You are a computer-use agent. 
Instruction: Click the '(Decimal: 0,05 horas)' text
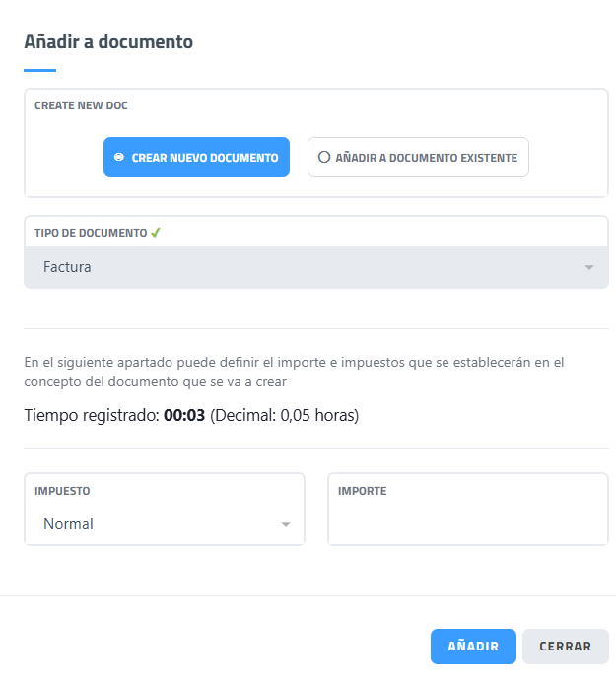click(284, 415)
